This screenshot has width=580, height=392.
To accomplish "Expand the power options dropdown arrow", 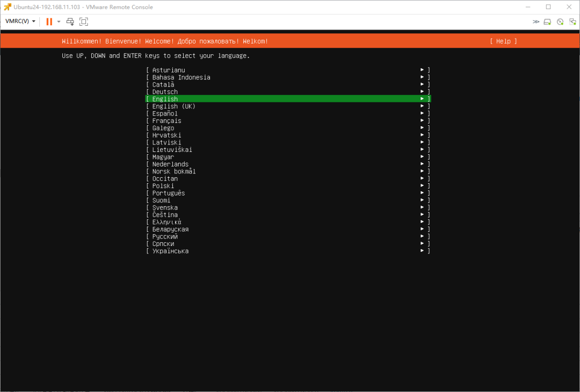I will [59, 22].
